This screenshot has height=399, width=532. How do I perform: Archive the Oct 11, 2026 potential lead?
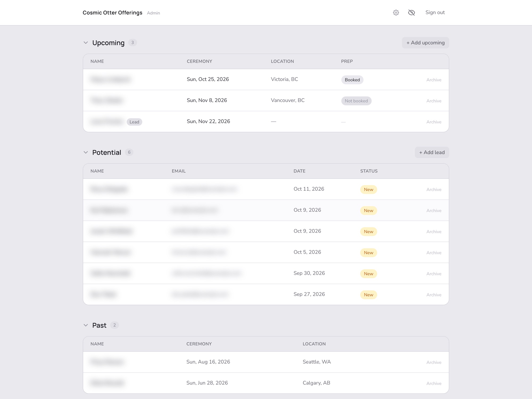tap(434, 189)
